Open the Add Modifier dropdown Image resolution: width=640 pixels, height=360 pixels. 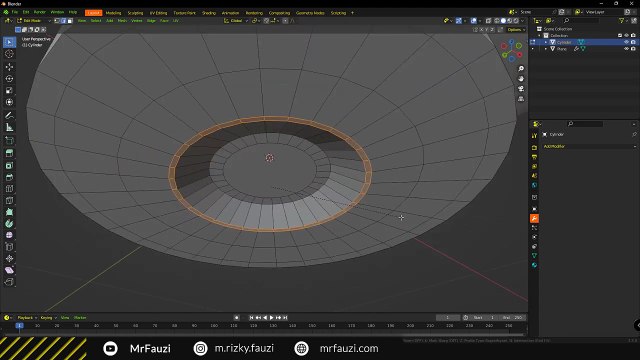(x=589, y=146)
